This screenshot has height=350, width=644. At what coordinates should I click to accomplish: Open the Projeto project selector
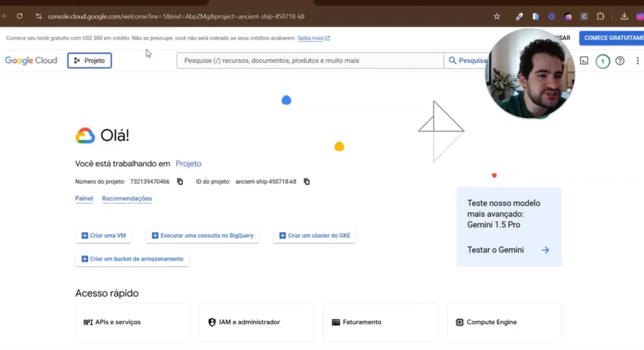(89, 60)
